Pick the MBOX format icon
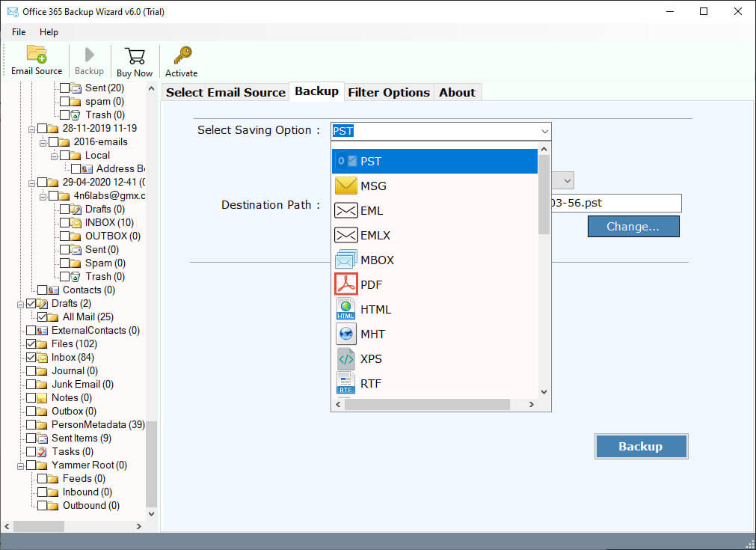 pyautogui.click(x=345, y=260)
